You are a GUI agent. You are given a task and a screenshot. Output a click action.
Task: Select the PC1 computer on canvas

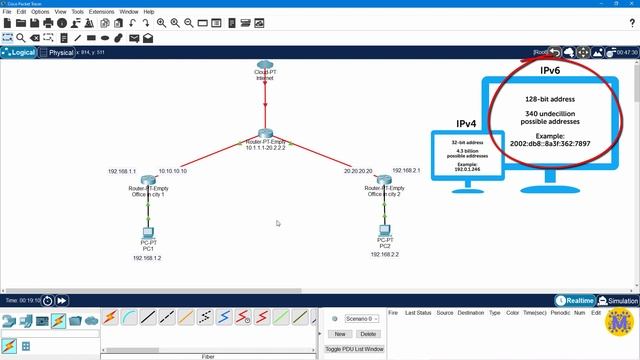click(148, 233)
